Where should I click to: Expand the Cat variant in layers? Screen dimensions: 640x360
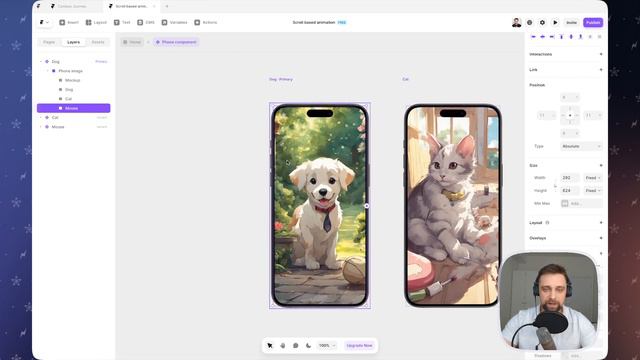pyautogui.click(x=41, y=118)
